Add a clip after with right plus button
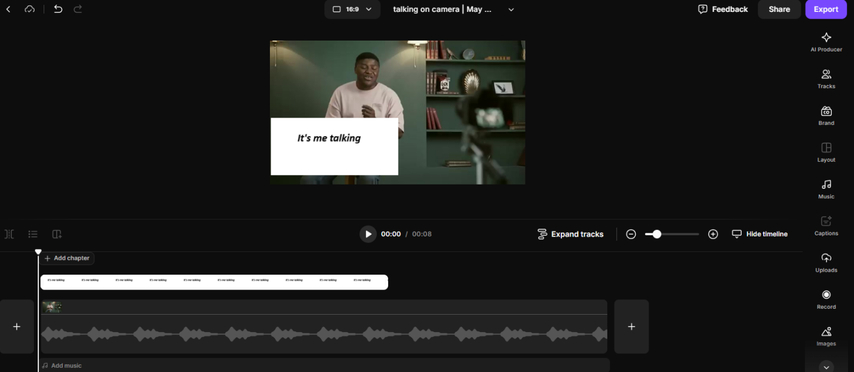 (x=631, y=327)
